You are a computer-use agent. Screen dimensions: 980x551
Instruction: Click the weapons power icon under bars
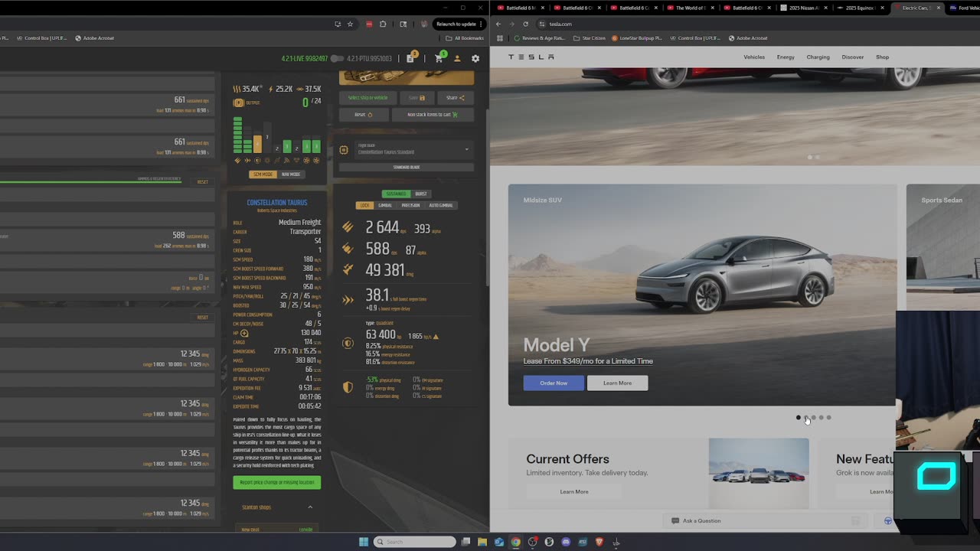tap(237, 161)
